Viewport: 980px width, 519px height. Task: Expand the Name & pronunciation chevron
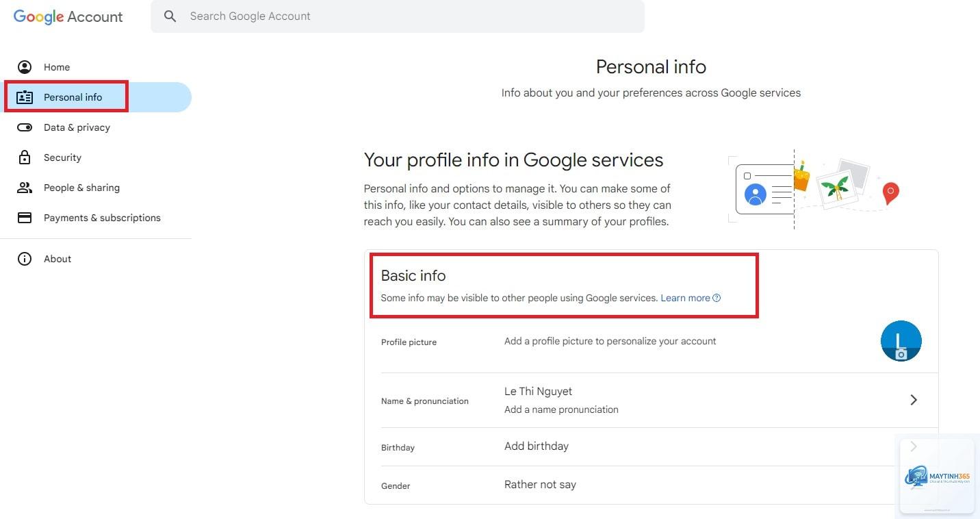click(x=914, y=400)
